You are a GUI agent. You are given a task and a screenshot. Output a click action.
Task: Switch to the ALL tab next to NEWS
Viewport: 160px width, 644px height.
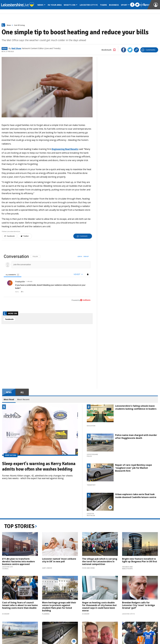coord(22,392)
